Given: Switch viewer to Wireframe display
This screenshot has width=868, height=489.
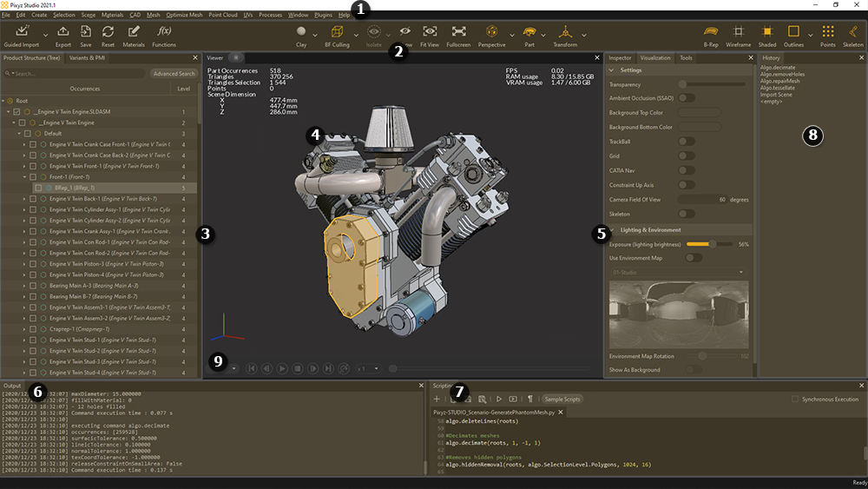Looking at the screenshot, I should (739, 31).
